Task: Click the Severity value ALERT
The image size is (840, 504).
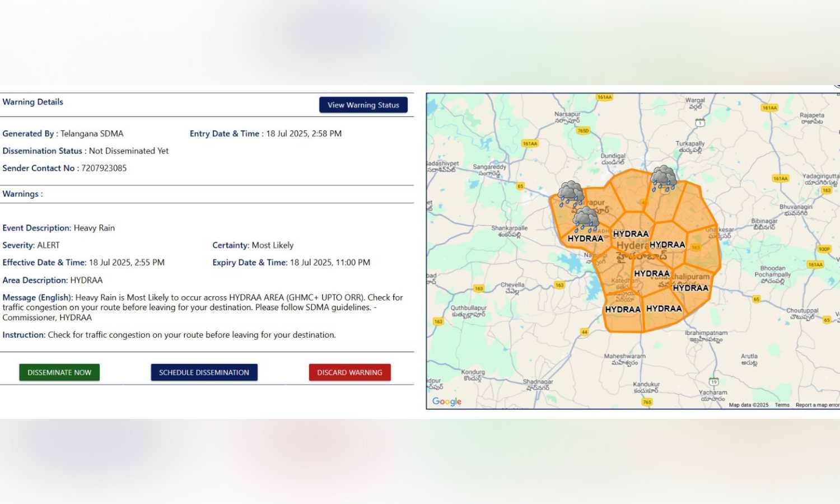Action: click(48, 245)
